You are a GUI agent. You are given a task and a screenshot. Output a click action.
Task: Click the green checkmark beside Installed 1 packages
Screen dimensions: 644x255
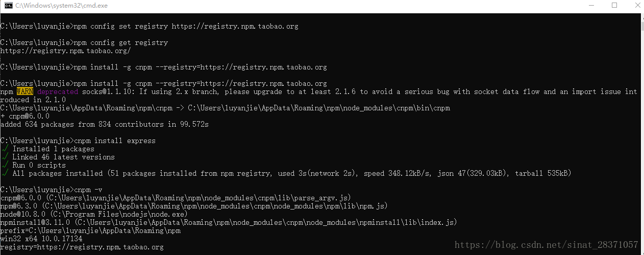coord(4,149)
